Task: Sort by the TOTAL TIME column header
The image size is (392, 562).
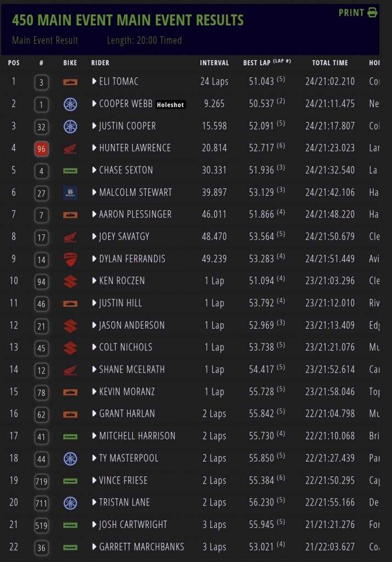Action: (330, 63)
